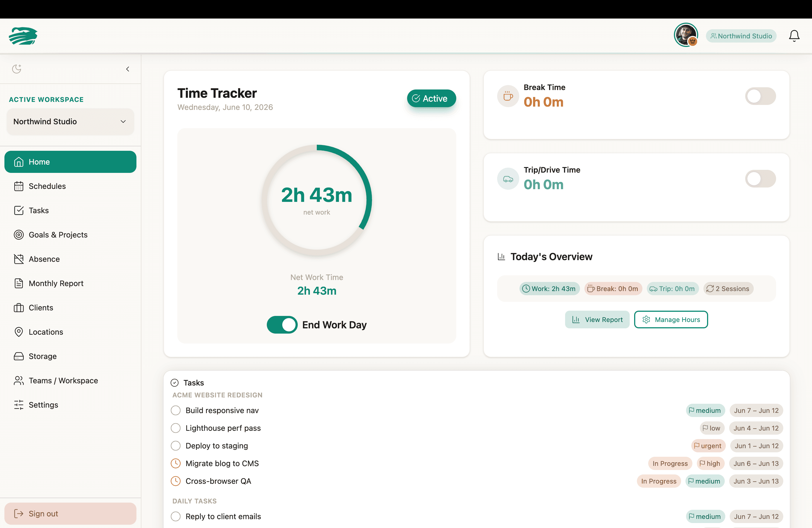Image resolution: width=812 pixels, height=528 pixels.
Task: Mark Deploy to staging as done
Action: coord(176,446)
